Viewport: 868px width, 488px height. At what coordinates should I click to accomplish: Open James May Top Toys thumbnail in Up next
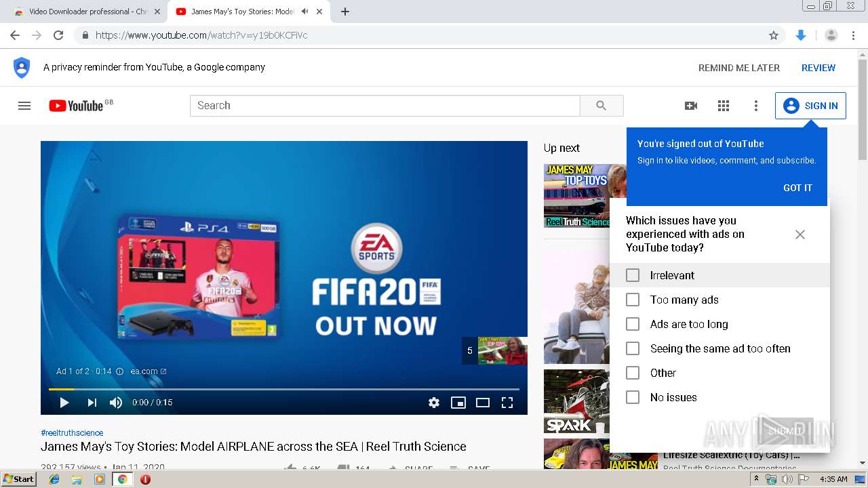coord(585,196)
